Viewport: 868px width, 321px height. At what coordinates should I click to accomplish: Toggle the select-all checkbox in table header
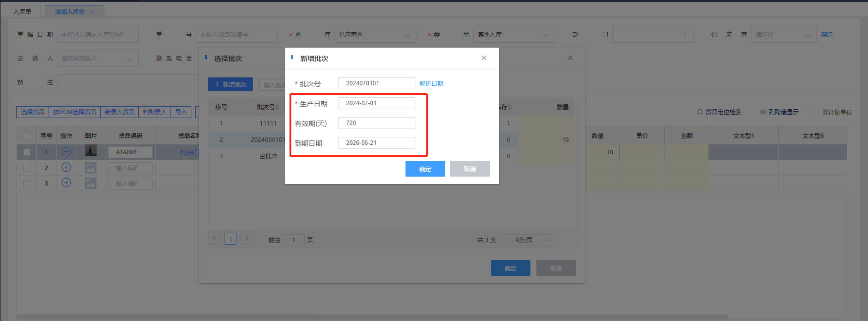coord(27,136)
